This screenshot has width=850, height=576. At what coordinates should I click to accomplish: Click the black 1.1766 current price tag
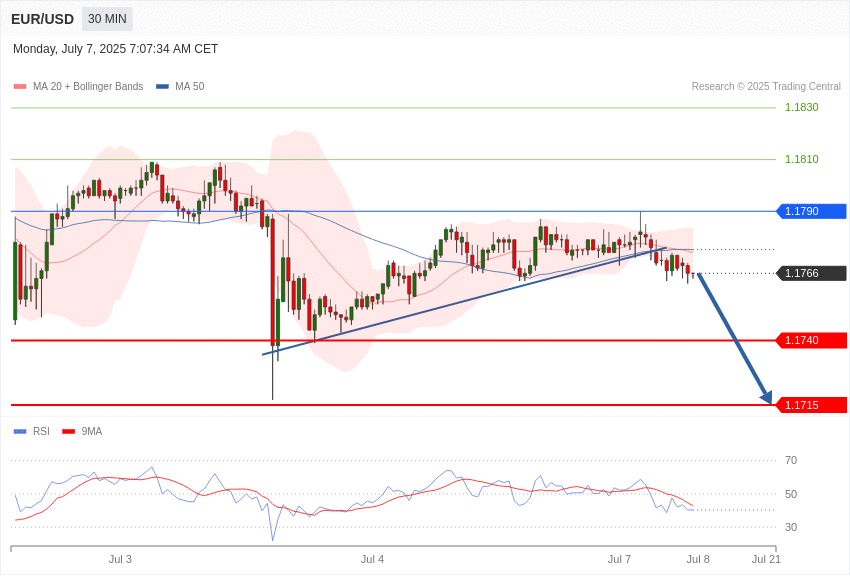(x=812, y=274)
